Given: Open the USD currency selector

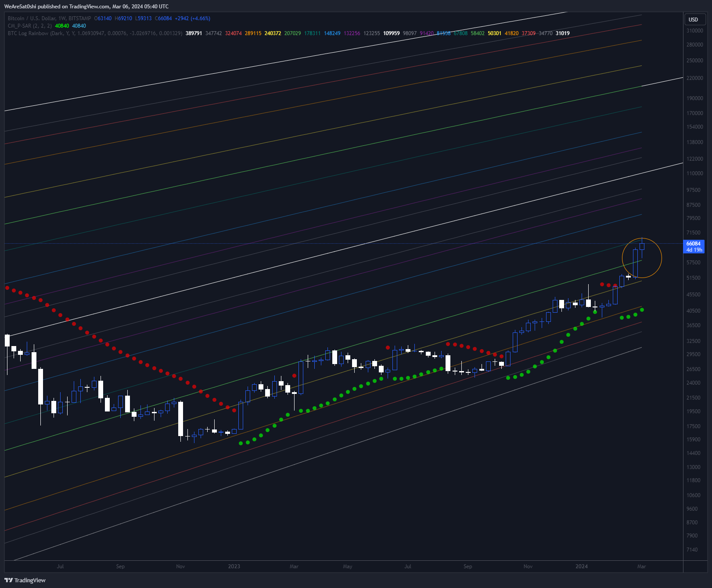Looking at the screenshot, I should pos(695,19).
